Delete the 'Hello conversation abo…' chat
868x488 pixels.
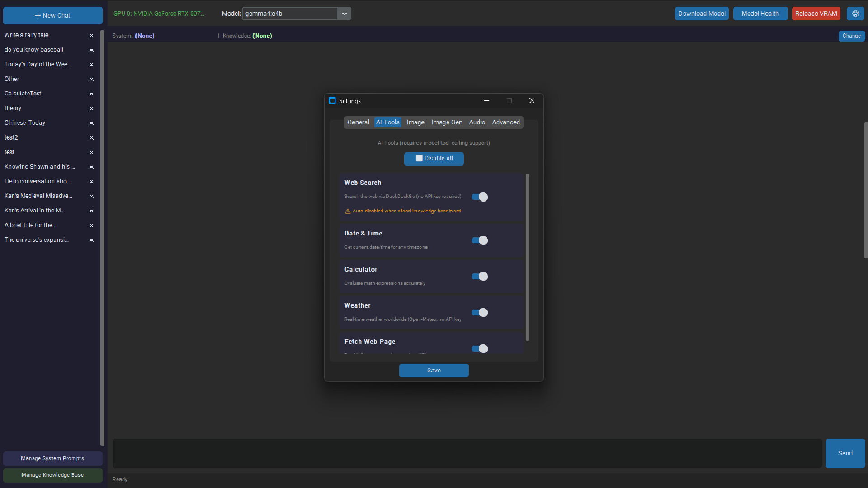coord(91,181)
